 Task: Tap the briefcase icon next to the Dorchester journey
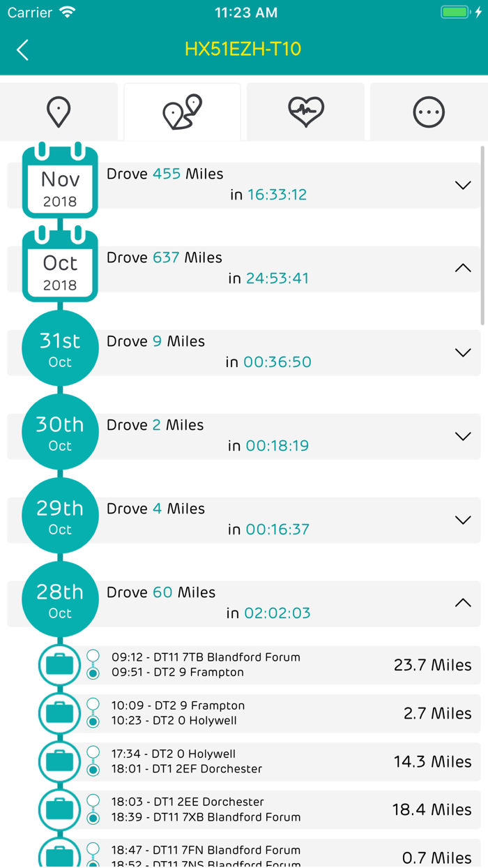tap(59, 761)
